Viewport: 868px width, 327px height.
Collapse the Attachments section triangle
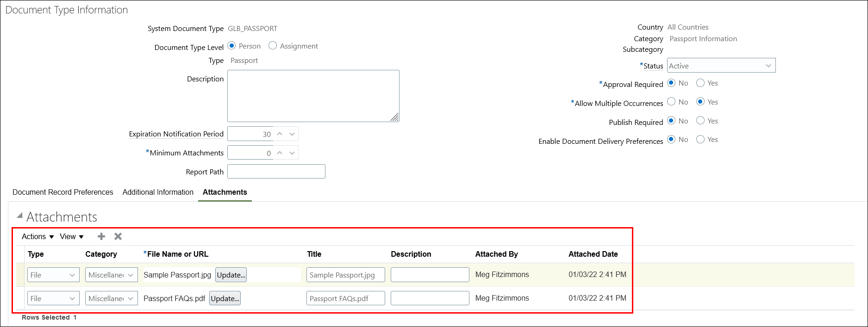click(19, 216)
